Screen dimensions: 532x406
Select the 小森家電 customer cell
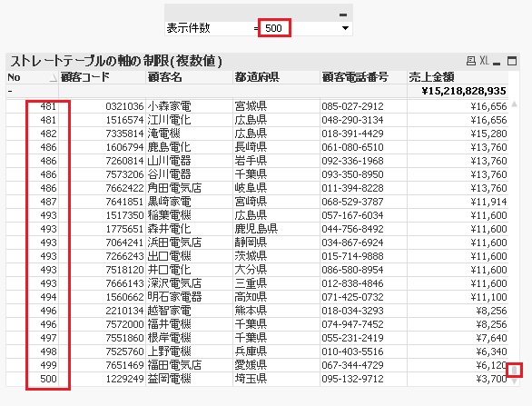click(x=169, y=106)
